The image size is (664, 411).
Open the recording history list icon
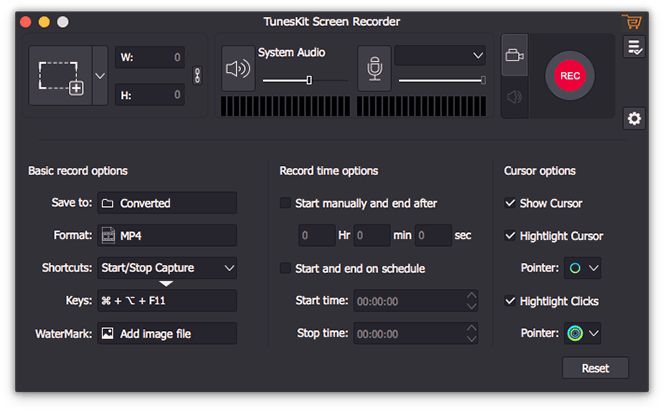633,47
